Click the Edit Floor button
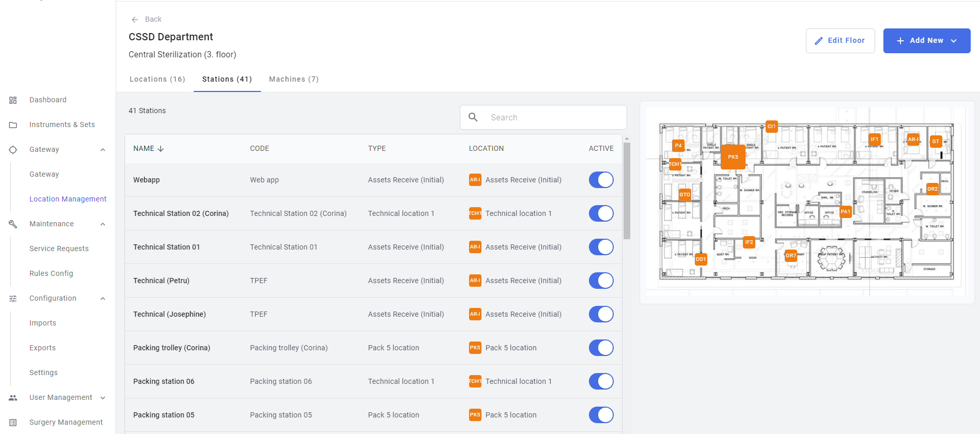The image size is (980, 434). click(x=840, y=41)
